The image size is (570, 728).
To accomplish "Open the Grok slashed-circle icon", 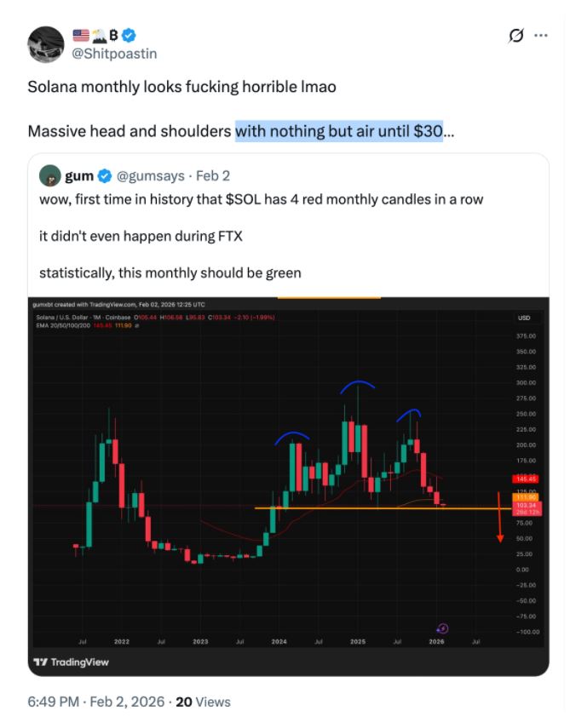I will [x=515, y=36].
